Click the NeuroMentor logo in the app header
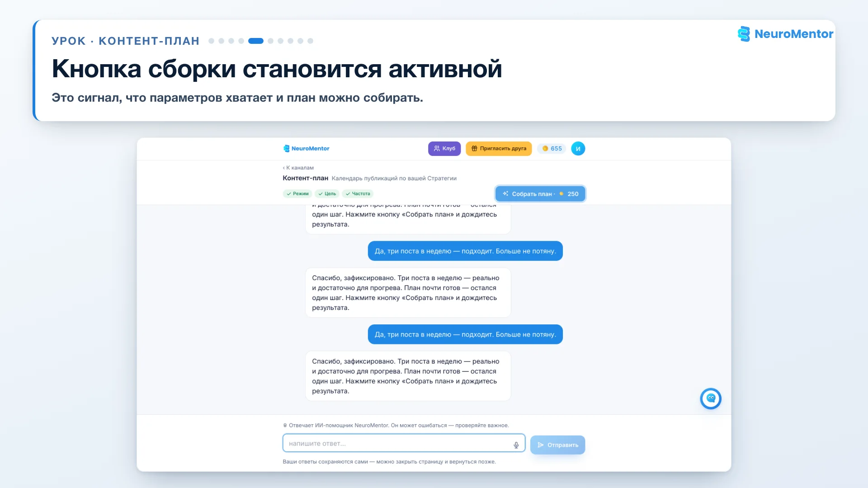Image resolution: width=868 pixels, height=488 pixels. 306,148
